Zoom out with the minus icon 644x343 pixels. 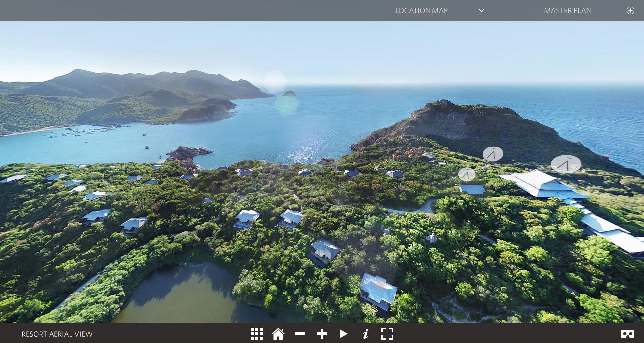tap(300, 334)
